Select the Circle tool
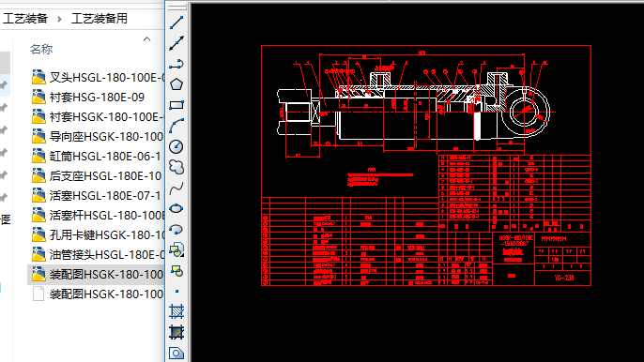 176,146
